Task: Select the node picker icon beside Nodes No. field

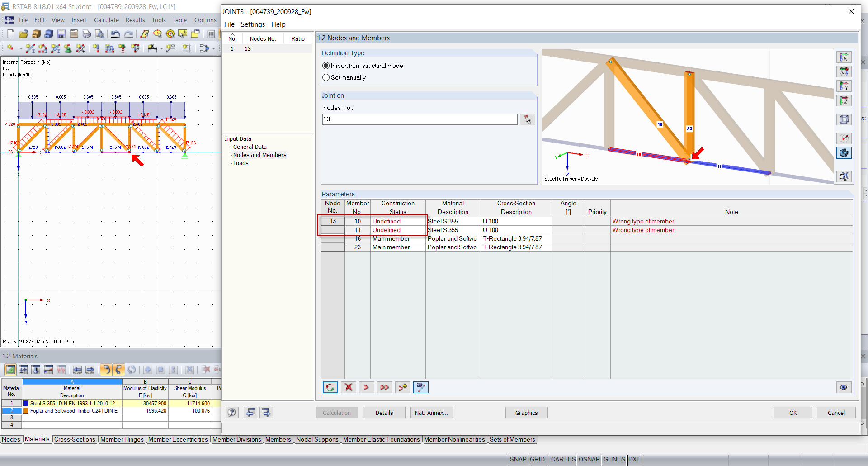Action: pos(527,119)
